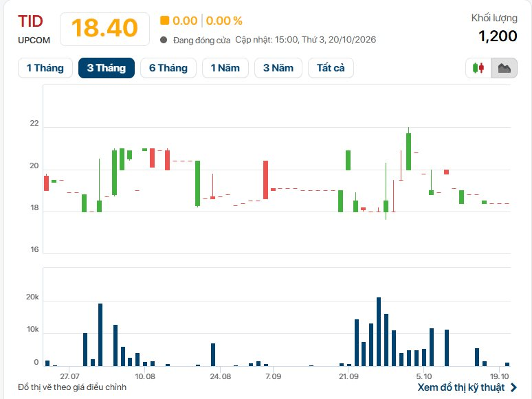This screenshot has width=532, height=399.
Task: Click the chevron next to Xem đồ thị kỹ thuật
Action: coord(513,387)
